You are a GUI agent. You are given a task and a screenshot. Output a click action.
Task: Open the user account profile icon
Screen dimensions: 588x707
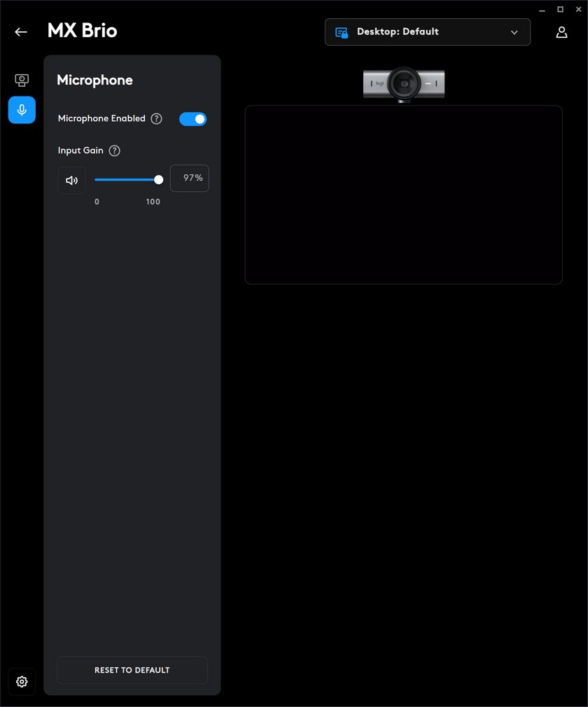pos(561,32)
